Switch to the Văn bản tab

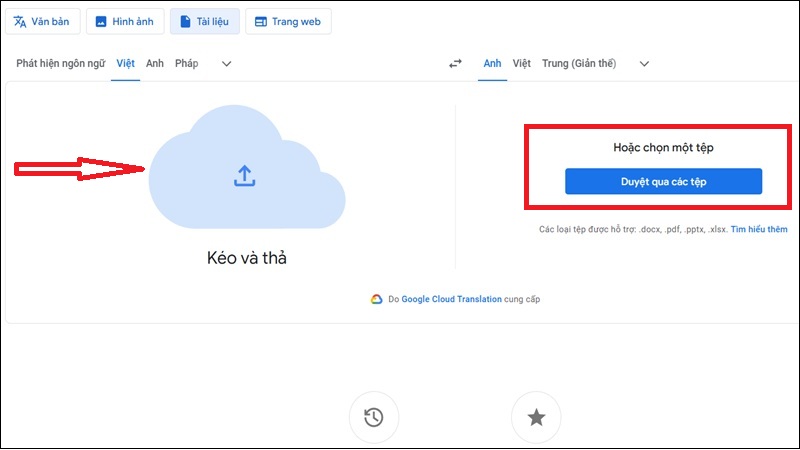(43, 21)
